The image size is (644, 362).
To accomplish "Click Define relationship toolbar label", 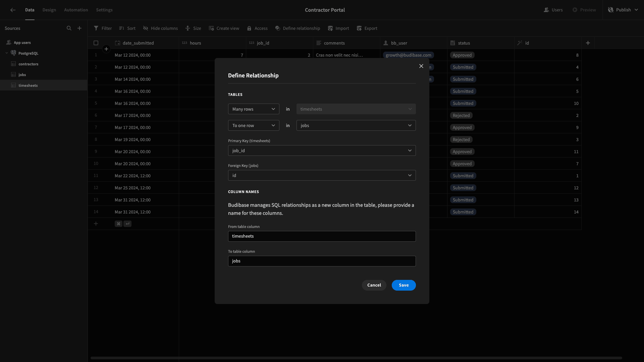I will [x=302, y=28].
